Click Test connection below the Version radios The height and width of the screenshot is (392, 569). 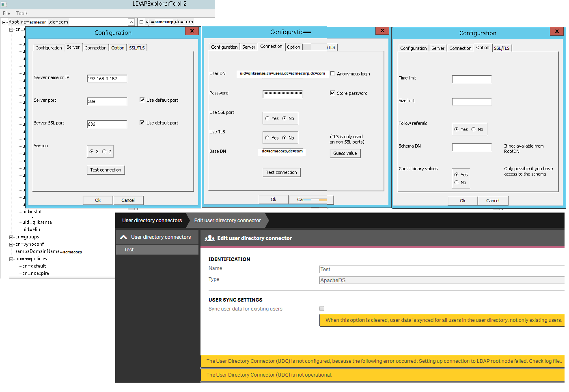click(x=106, y=170)
